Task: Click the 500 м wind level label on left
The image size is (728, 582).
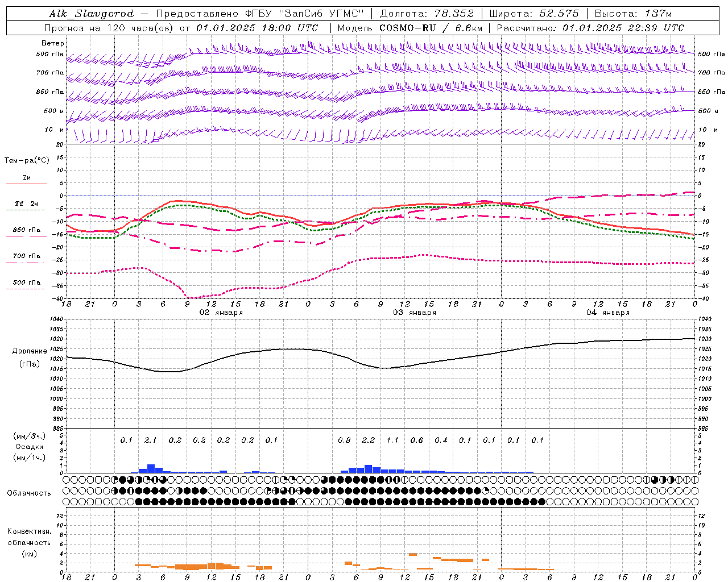Action: pos(54,111)
